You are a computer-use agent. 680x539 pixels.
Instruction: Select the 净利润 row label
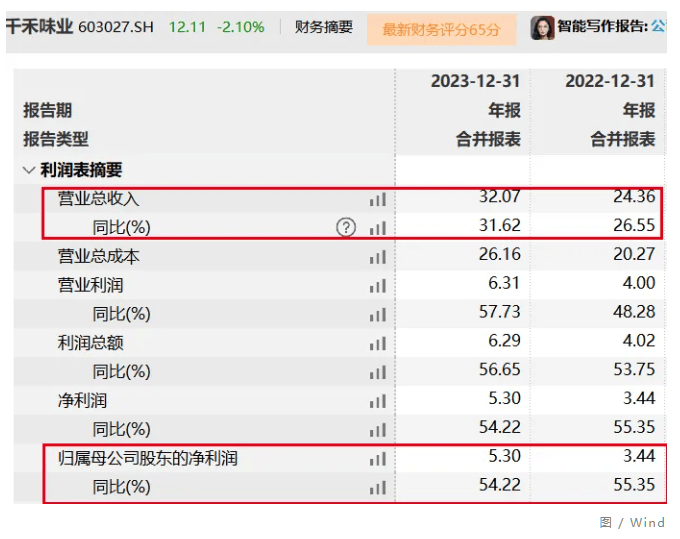click(x=82, y=401)
